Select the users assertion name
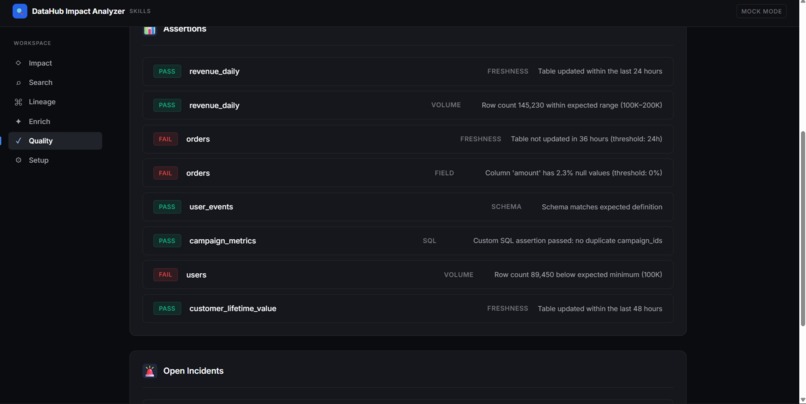The image size is (806, 404). 196,275
